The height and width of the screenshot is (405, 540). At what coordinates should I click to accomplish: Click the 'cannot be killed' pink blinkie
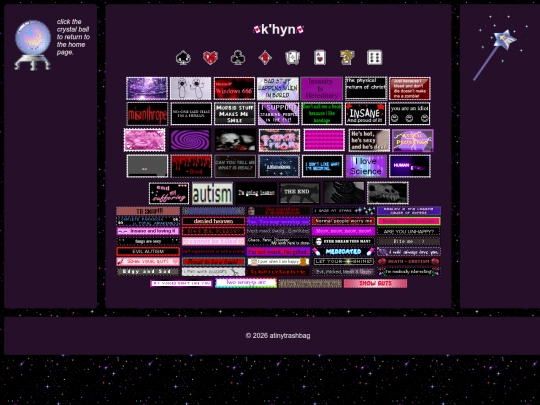[213, 241]
